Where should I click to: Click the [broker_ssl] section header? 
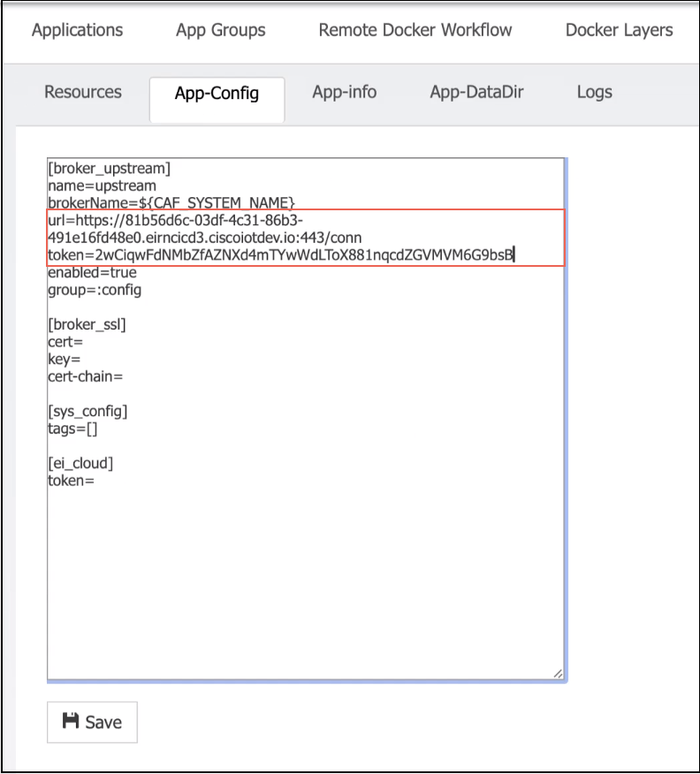pyautogui.click(x=87, y=324)
